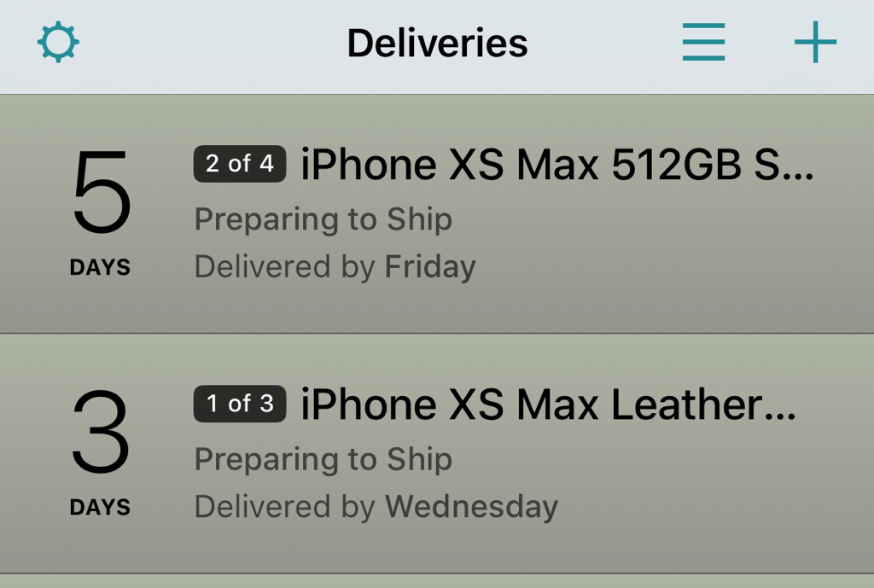The width and height of the screenshot is (874, 588).
Task: Open the settings gear icon
Action: pos(58,42)
